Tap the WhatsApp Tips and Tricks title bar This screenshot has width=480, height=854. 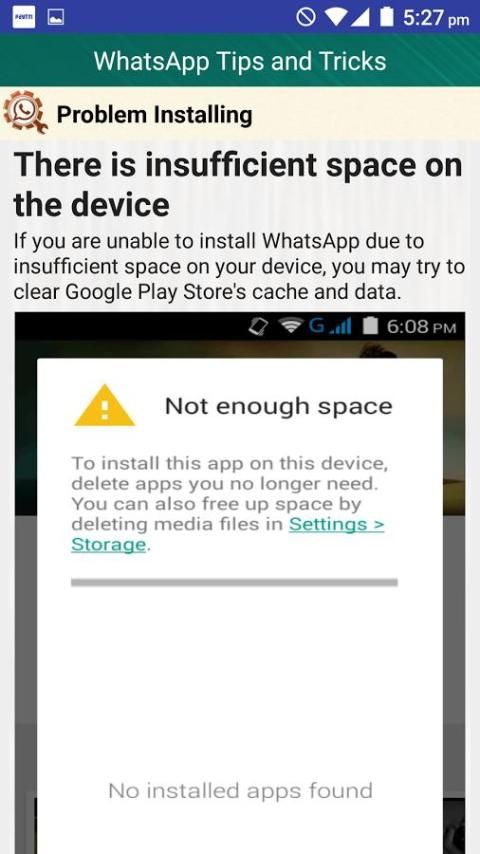[x=240, y=60]
